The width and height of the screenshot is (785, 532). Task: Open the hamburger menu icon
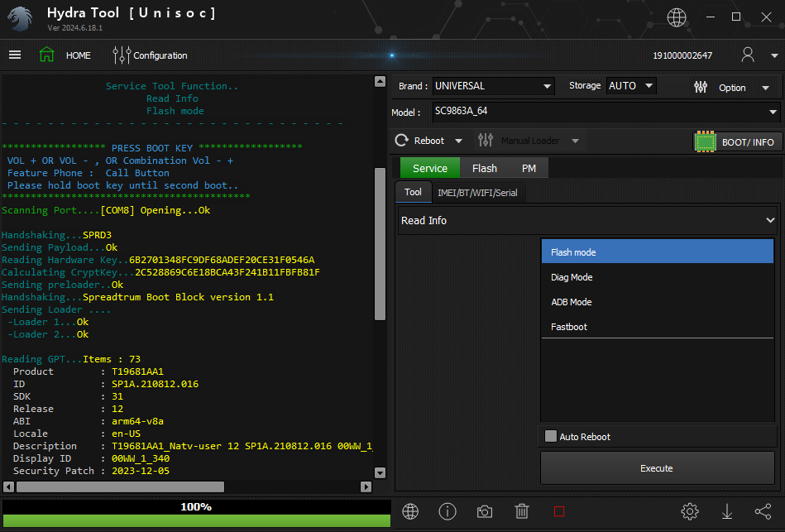tap(15, 55)
